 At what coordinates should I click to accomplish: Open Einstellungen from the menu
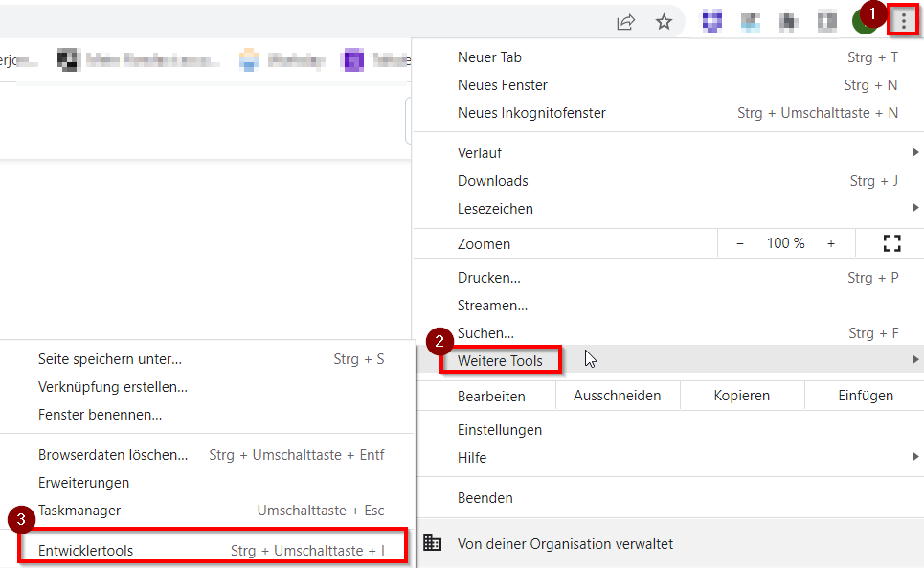tap(500, 430)
